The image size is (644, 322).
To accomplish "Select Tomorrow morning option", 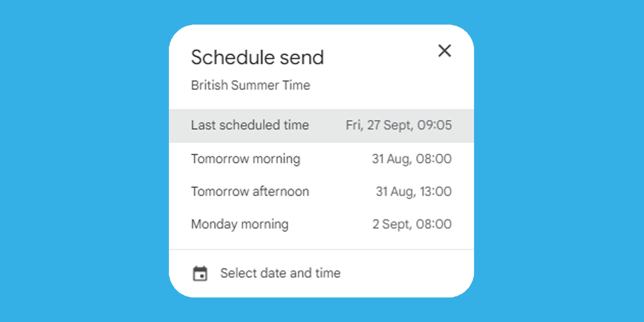I will pyautogui.click(x=321, y=159).
